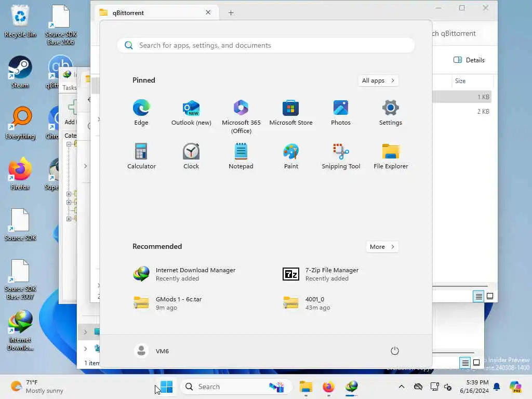Open Settings from pinned apps
The width and height of the screenshot is (532, 399).
click(x=391, y=113)
